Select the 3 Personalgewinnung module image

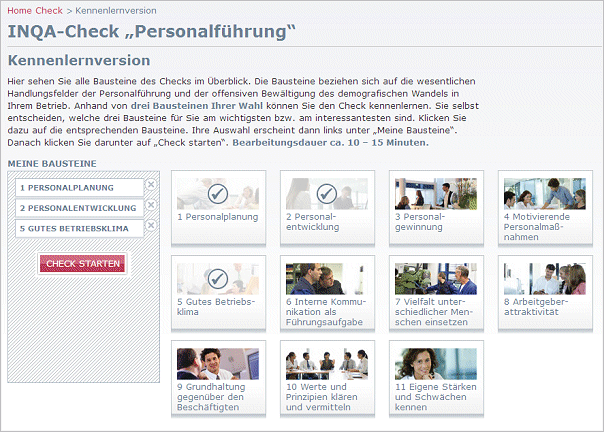tap(436, 194)
